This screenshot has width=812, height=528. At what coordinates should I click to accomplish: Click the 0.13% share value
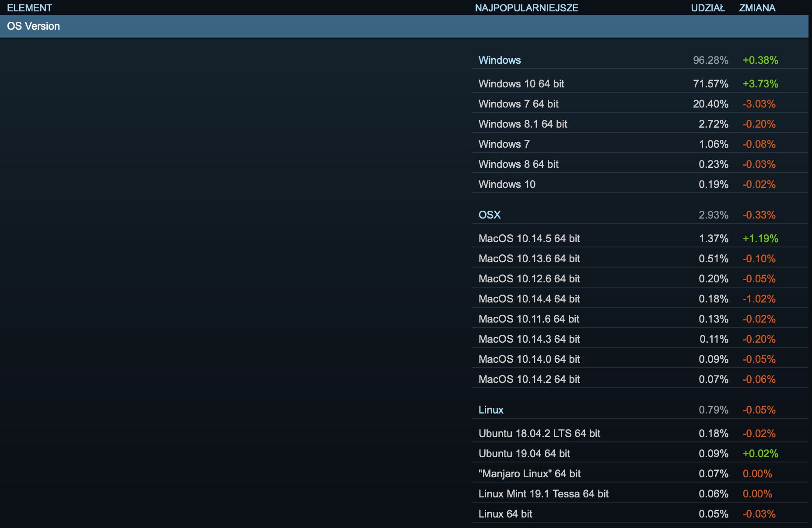click(x=714, y=319)
